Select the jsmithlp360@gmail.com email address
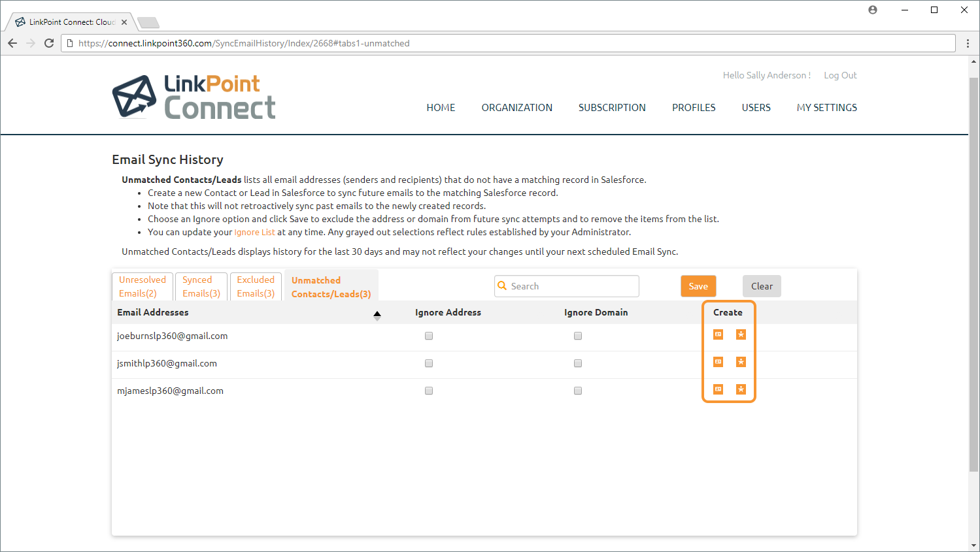Viewport: 980px width, 552px height. click(167, 363)
